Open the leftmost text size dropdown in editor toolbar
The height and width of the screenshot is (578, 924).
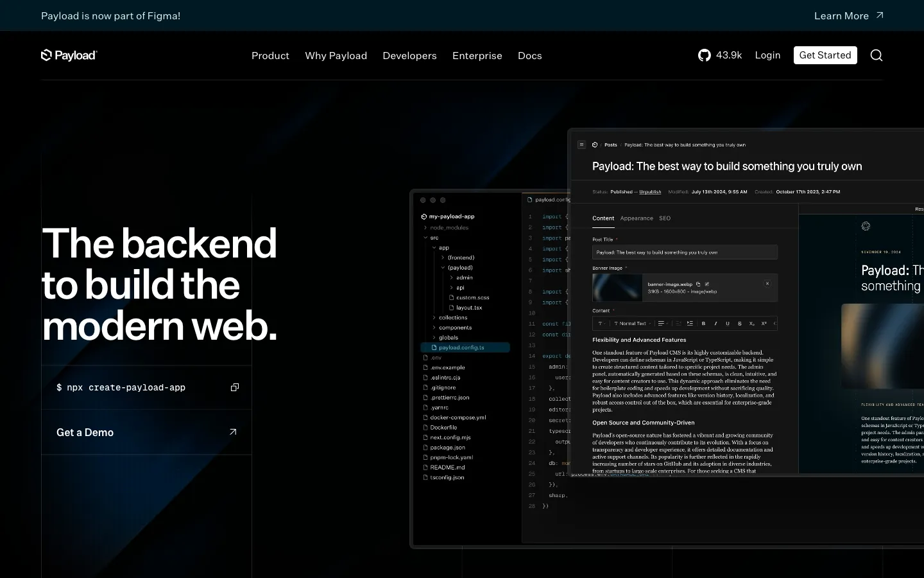602,324
